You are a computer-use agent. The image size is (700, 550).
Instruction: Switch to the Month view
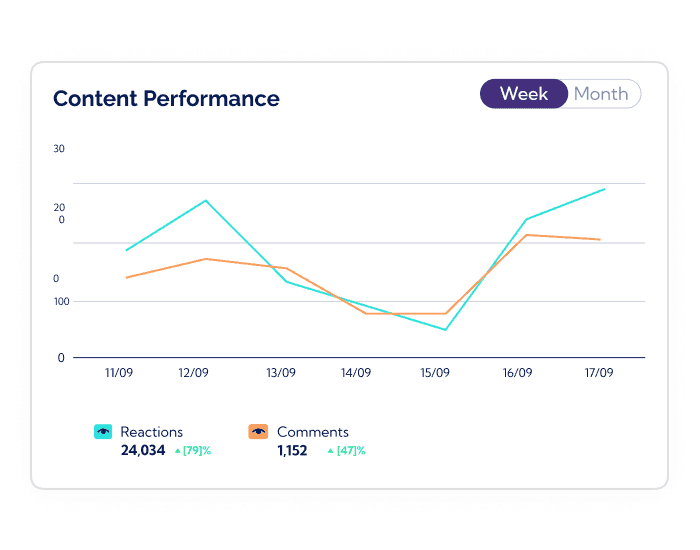601,94
